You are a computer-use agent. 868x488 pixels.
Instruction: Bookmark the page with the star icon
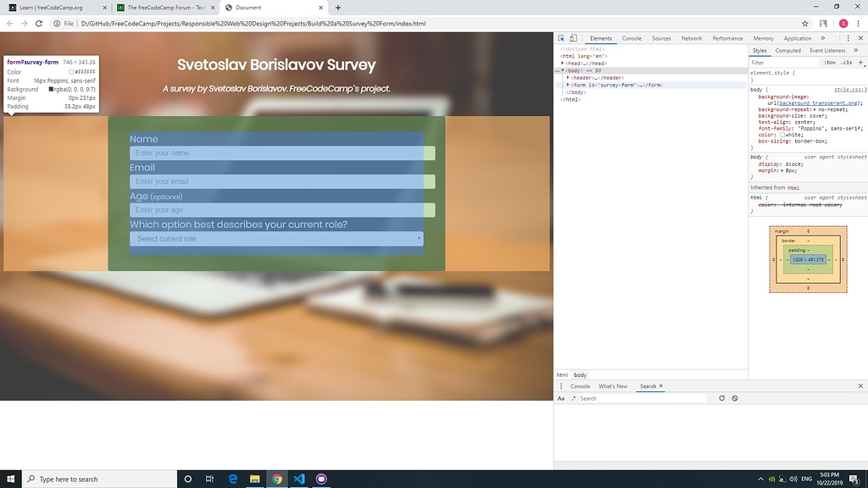[804, 24]
